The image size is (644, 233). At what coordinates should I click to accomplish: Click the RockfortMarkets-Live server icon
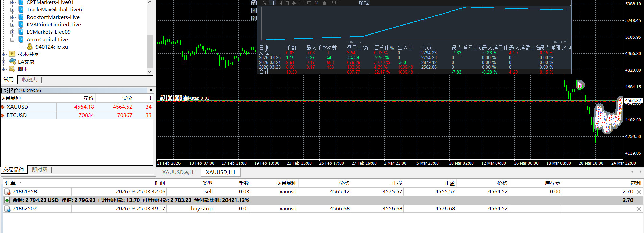(x=21, y=17)
